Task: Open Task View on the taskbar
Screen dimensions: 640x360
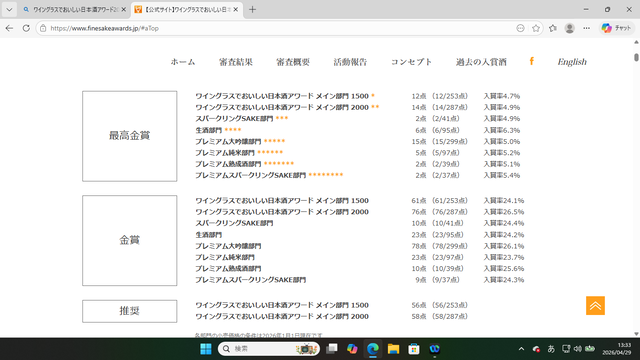Action: pos(332,349)
